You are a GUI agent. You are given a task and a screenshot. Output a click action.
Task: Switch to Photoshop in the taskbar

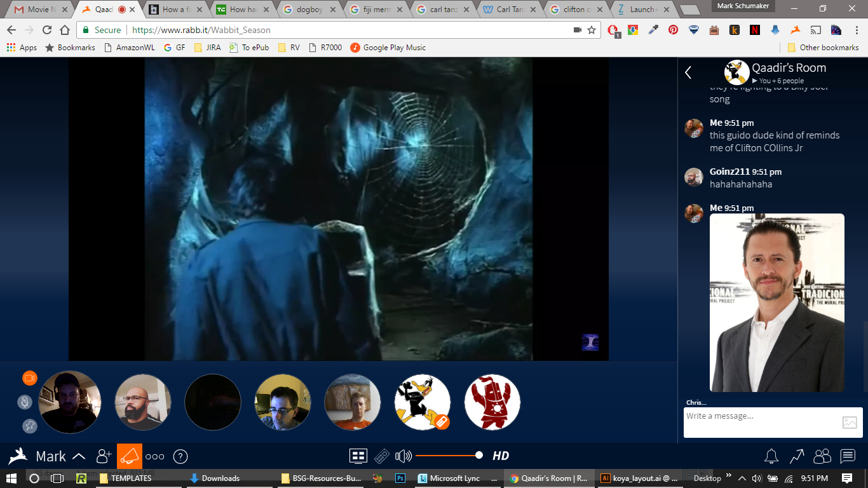[x=400, y=478]
